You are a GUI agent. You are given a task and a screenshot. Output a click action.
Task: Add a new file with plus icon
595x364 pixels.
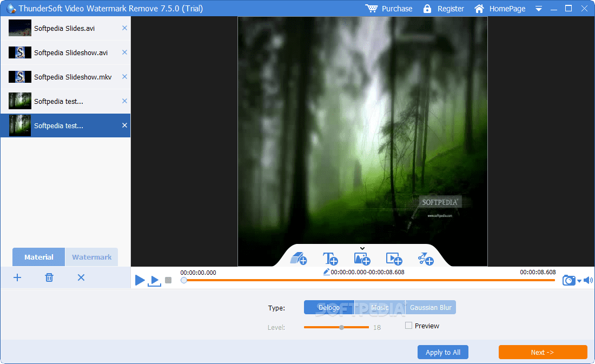(x=17, y=277)
